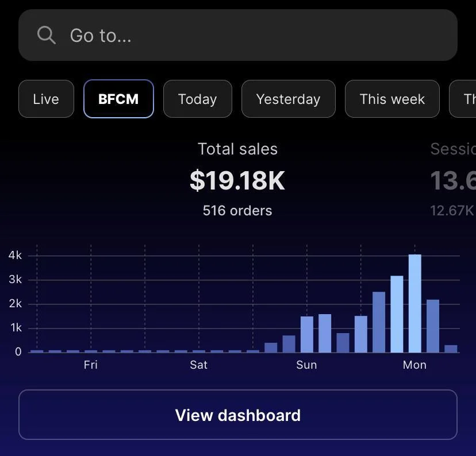The image size is (476, 456).
Task: Open the partially visible Sessions card
Action: [x=453, y=179]
